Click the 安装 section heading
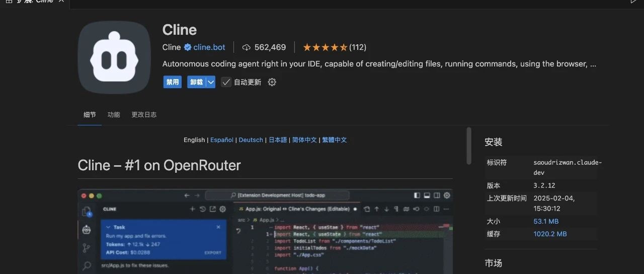 pos(494,143)
